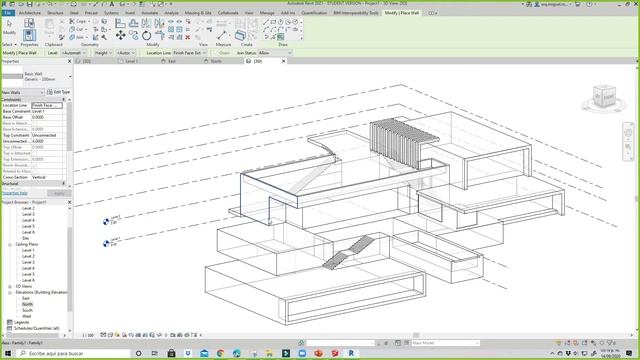This screenshot has width=640, height=360.
Task: Open the File menu tab
Action: [8, 13]
